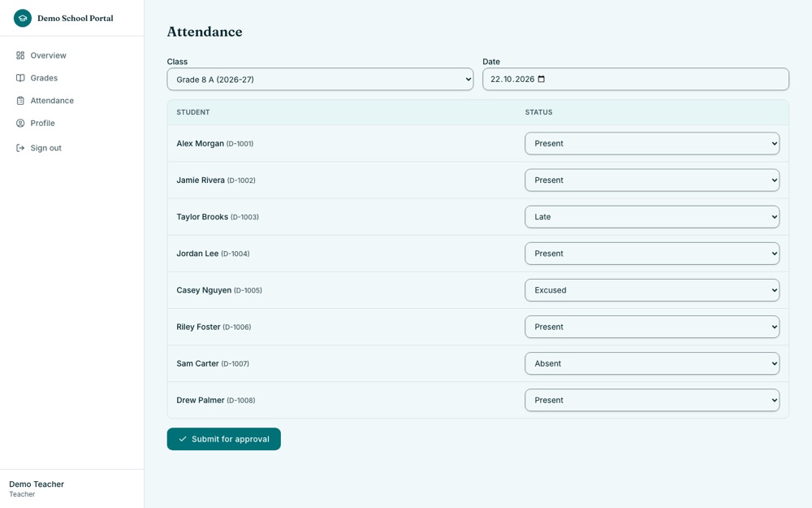Submit attendance for approval
This screenshot has height=508, width=812.
point(224,439)
